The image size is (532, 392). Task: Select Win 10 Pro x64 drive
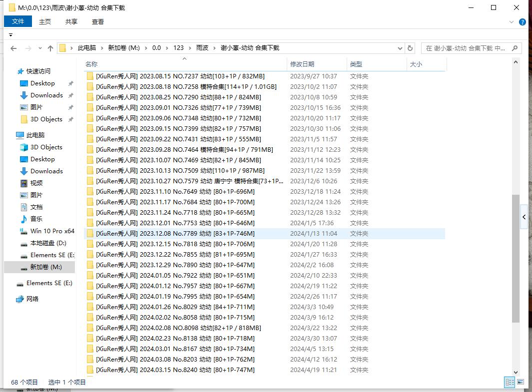coord(52,231)
